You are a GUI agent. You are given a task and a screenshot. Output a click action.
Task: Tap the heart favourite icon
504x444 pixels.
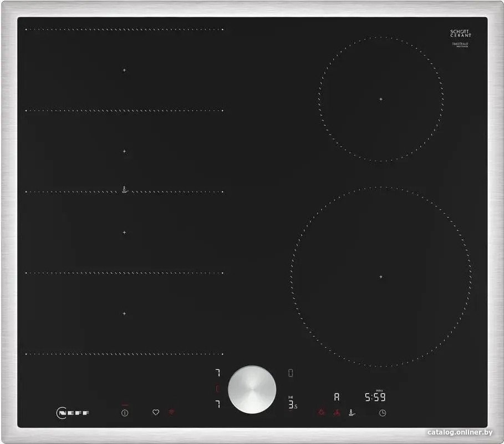pyautogui.click(x=156, y=412)
